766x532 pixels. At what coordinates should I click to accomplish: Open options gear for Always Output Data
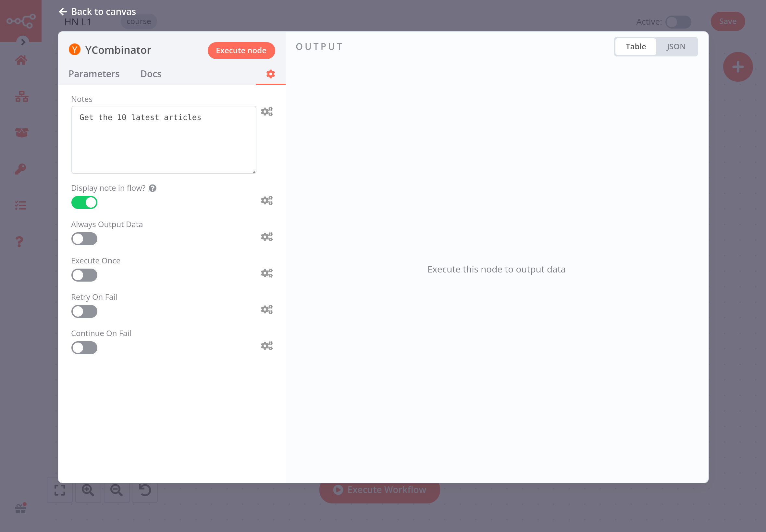pyautogui.click(x=266, y=237)
